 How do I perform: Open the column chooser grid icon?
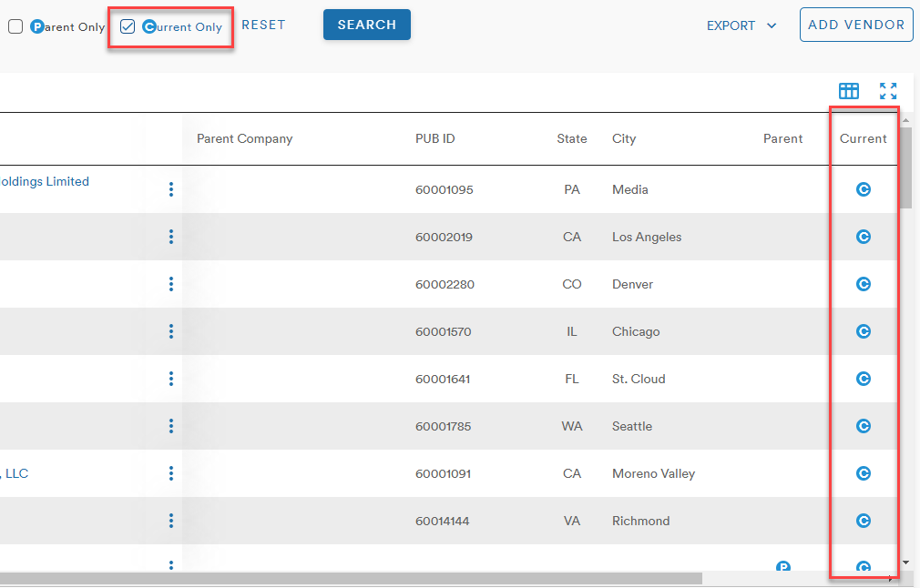coord(848,91)
